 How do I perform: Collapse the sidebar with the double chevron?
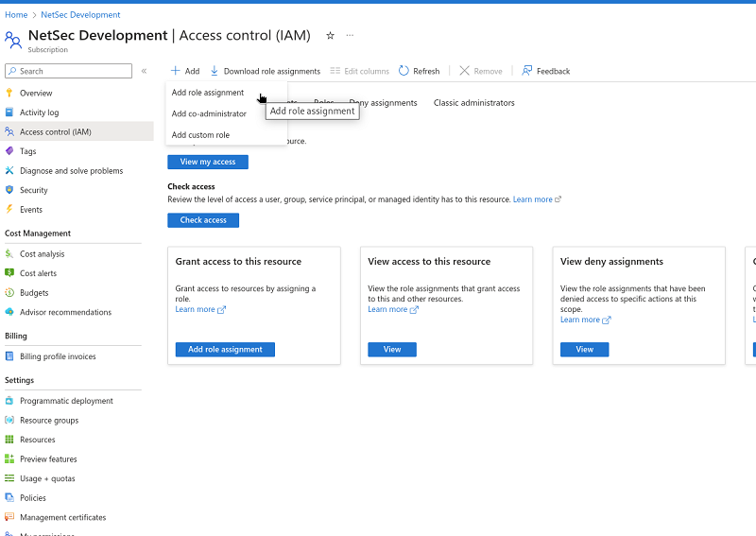pos(144,71)
